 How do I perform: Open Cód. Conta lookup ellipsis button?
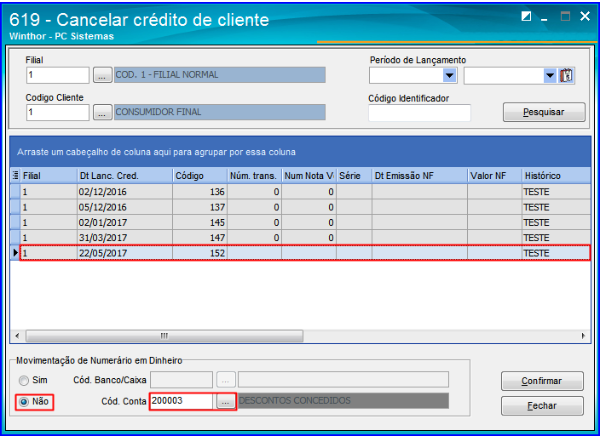click(x=225, y=401)
